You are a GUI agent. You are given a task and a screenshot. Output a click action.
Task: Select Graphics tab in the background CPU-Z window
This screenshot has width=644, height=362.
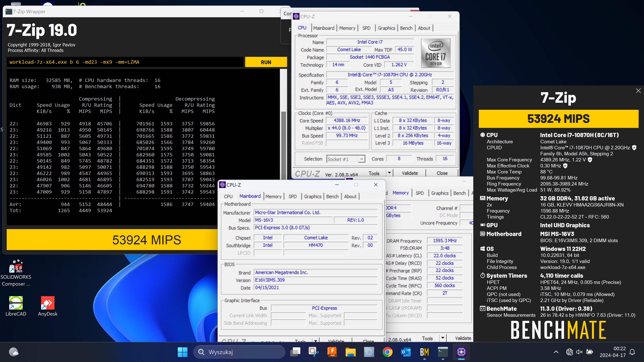click(440, 193)
